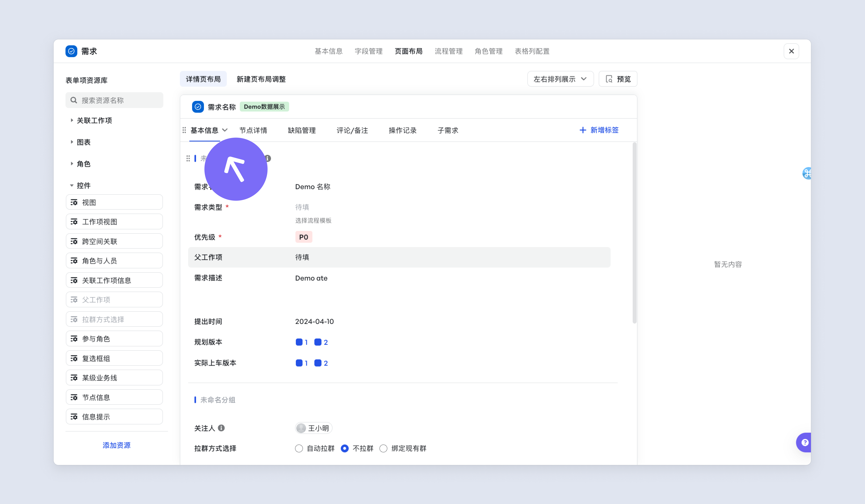Viewport: 865px width, 504px height.
Task: Expand the 角色 tree section
Action: [72, 164]
